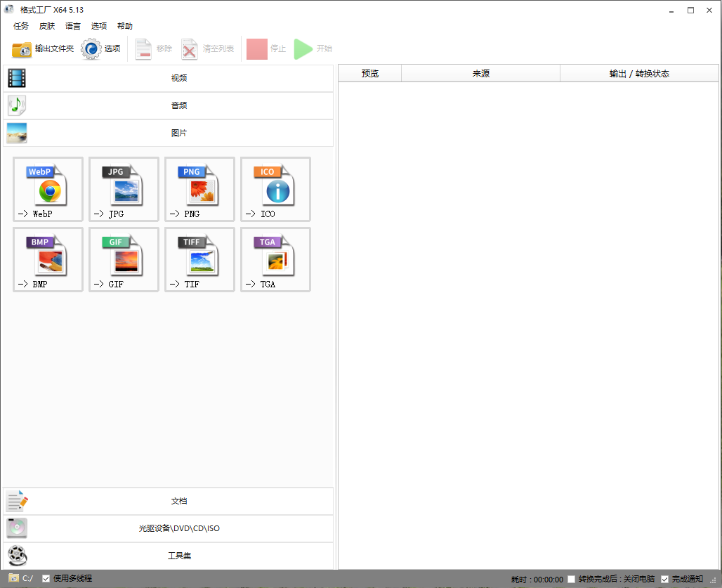
Task: Open the TGA conversion tool
Action: [275, 259]
